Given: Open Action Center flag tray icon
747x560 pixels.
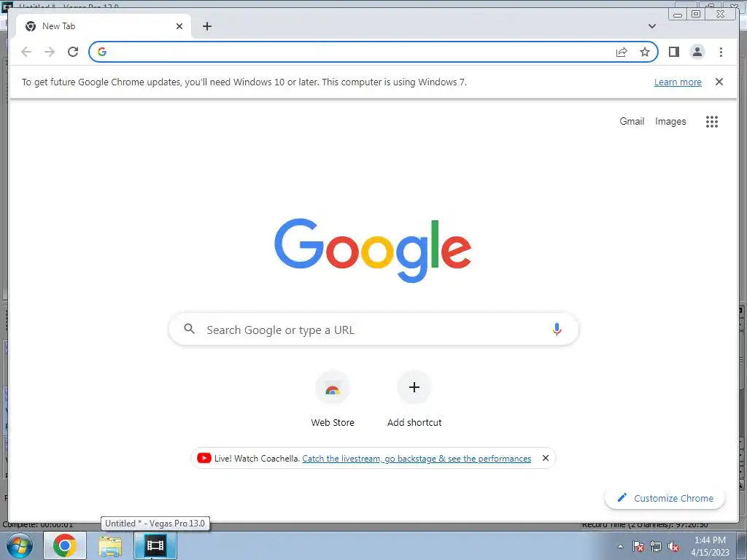Looking at the screenshot, I should click(638, 546).
